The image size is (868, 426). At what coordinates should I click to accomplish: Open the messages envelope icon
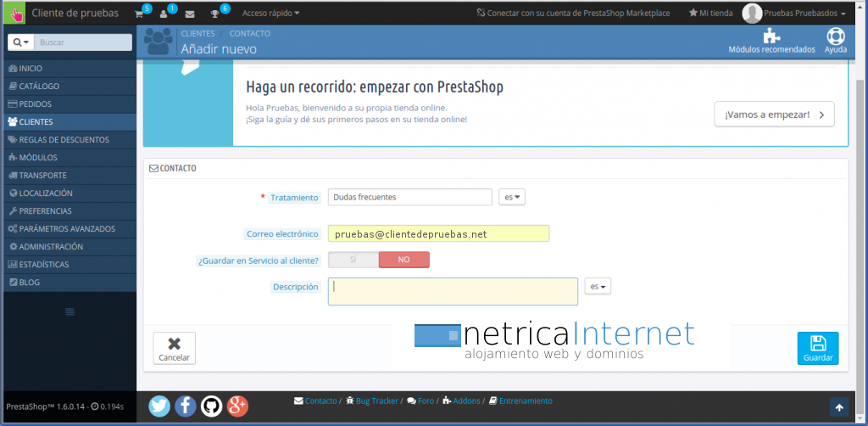pyautogui.click(x=190, y=14)
